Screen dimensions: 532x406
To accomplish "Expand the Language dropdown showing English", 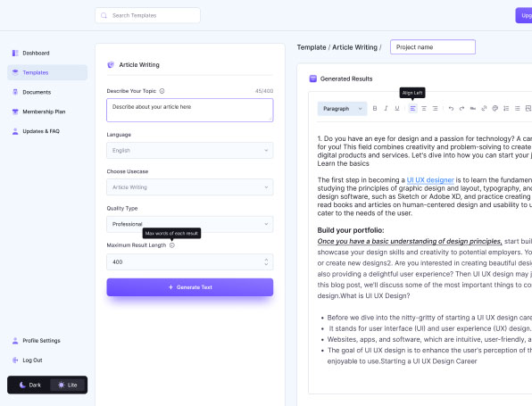I will point(189,150).
